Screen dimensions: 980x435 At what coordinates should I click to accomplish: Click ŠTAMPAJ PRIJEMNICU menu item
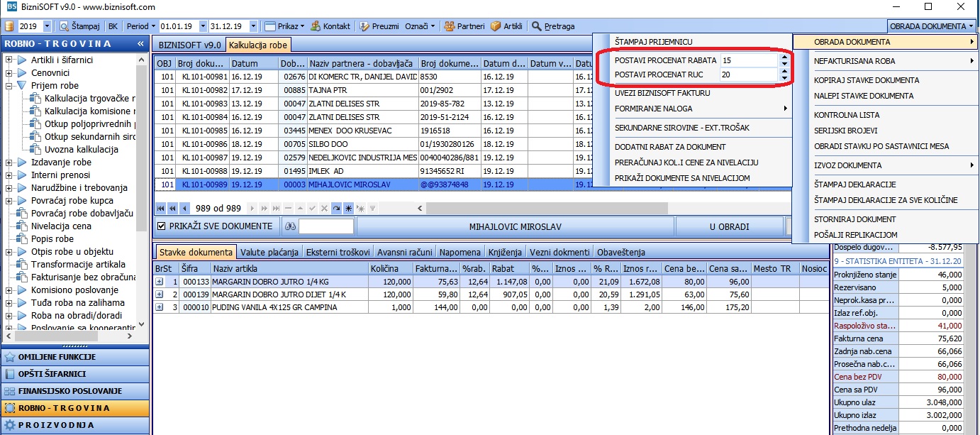[x=653, y=42]
